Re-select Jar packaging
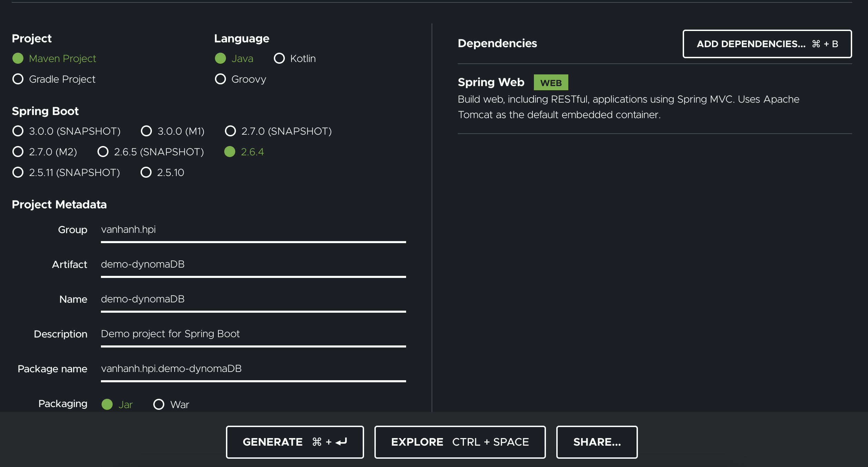The height and width of the screenshot is (467, 868). coord(107,404)
